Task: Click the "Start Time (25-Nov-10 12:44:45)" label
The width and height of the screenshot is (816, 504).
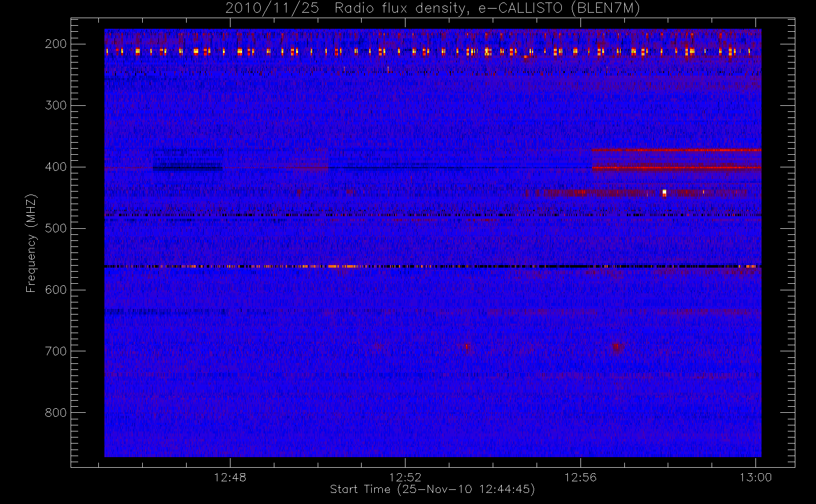Action: click(x=432, y=489)
